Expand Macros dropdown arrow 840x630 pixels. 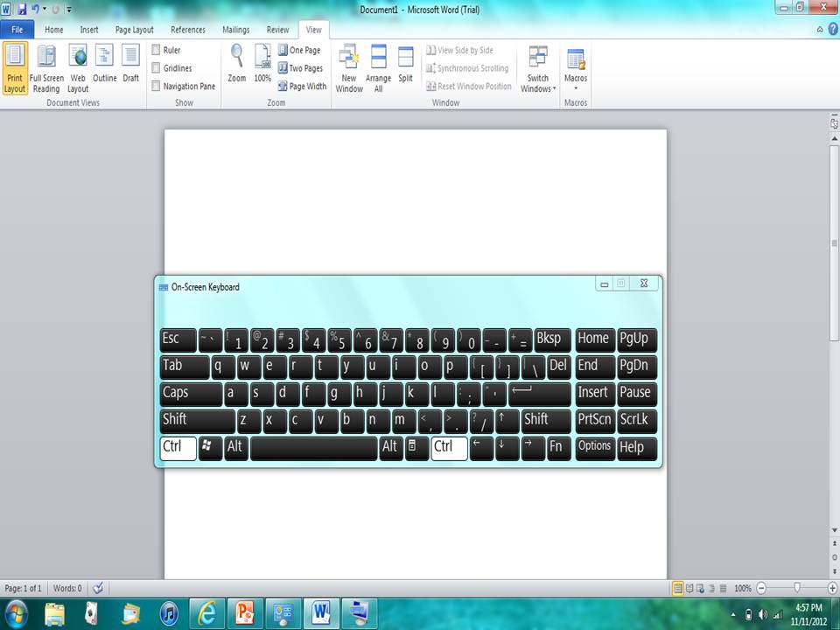tap(576, 88)
